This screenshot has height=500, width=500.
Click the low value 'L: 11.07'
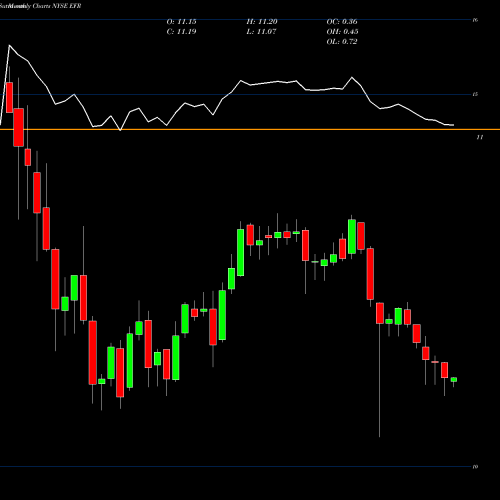(x=261, y=32)
